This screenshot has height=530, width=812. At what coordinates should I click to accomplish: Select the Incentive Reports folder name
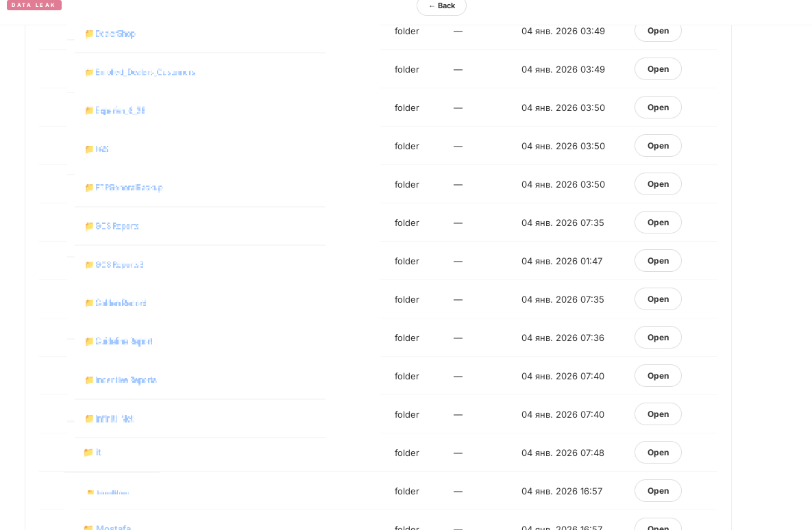click(126, 380)
